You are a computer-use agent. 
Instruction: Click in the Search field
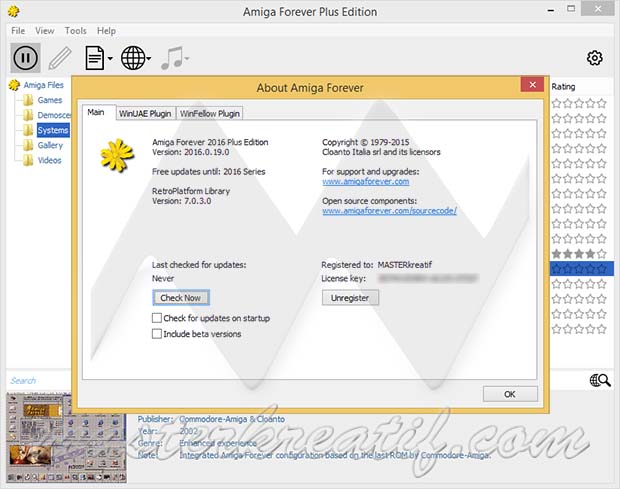point(40,380)
